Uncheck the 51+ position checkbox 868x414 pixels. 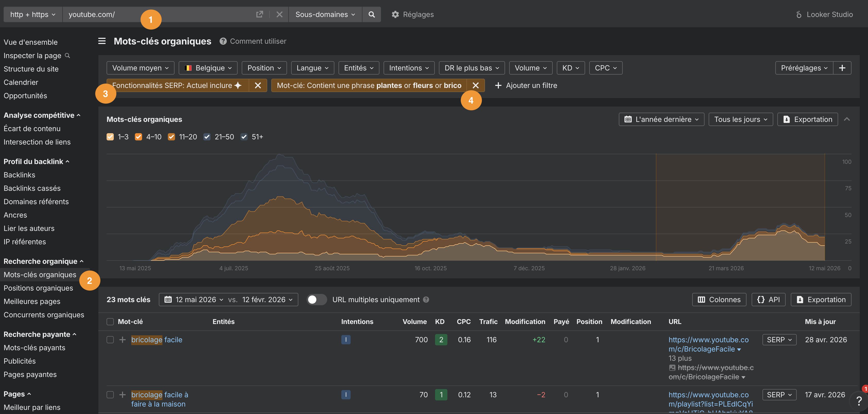coord(244,137)
